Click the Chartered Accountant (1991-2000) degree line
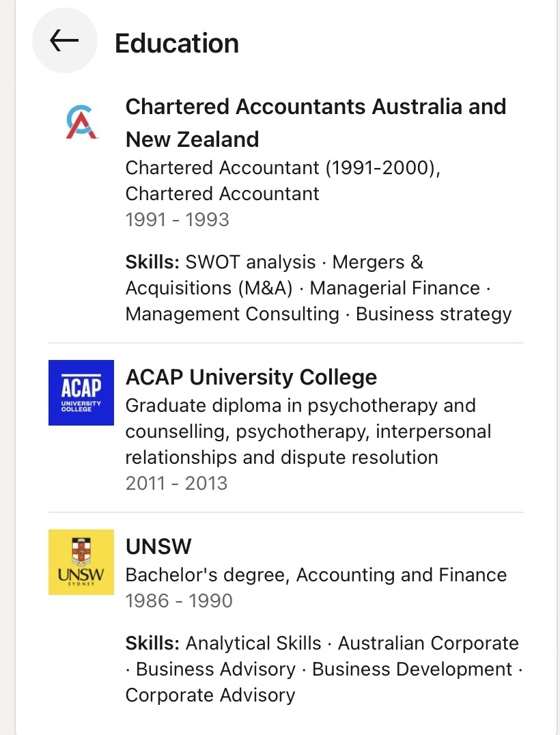 coord(283,168)
